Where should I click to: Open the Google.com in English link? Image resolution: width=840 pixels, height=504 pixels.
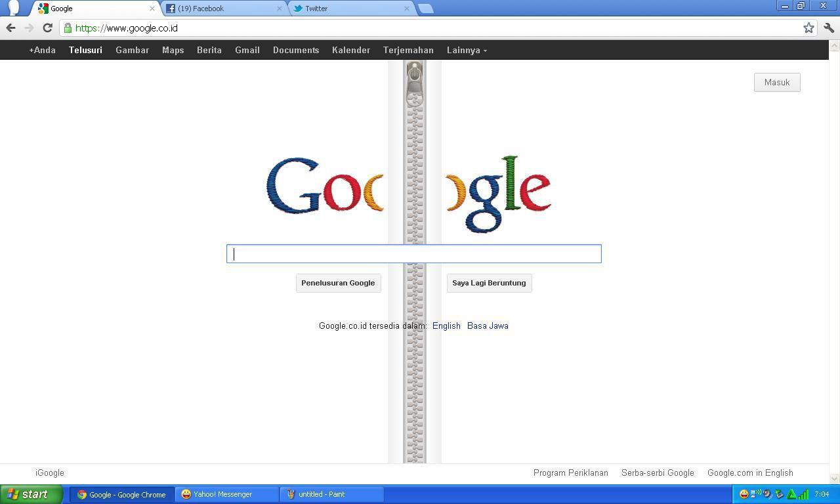[750, 472]
